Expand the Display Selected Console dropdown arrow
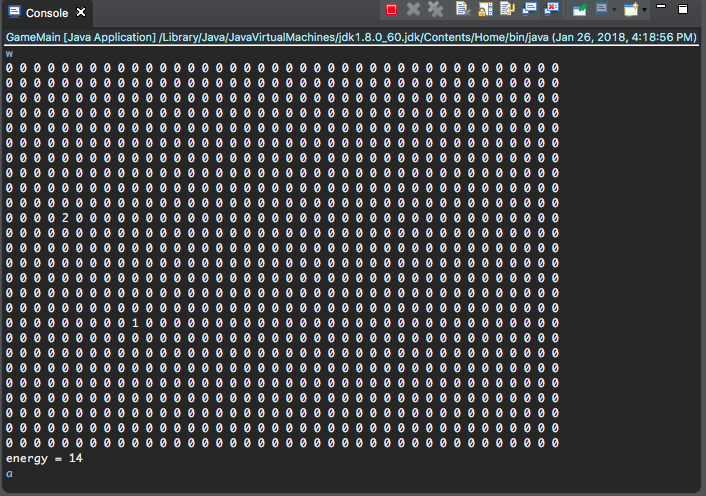Viewport: 706px width, 496px height. tap(614, 11)
